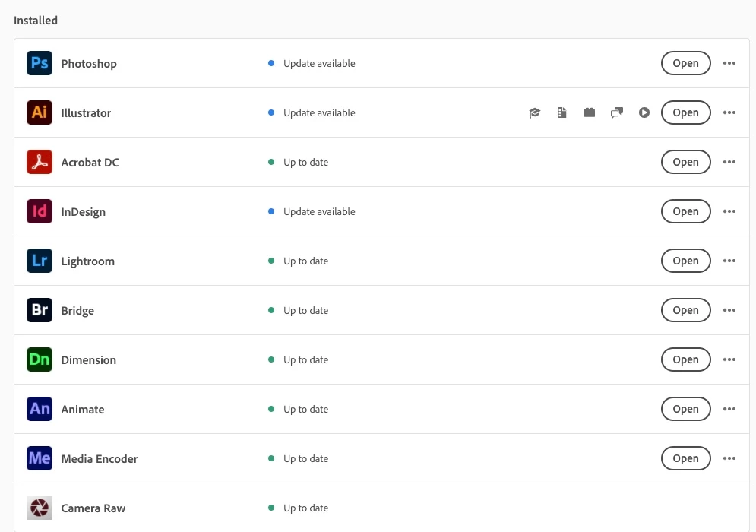Show Bridge more options menu
This screenshot has width=756, height=532.
[729, 310]
